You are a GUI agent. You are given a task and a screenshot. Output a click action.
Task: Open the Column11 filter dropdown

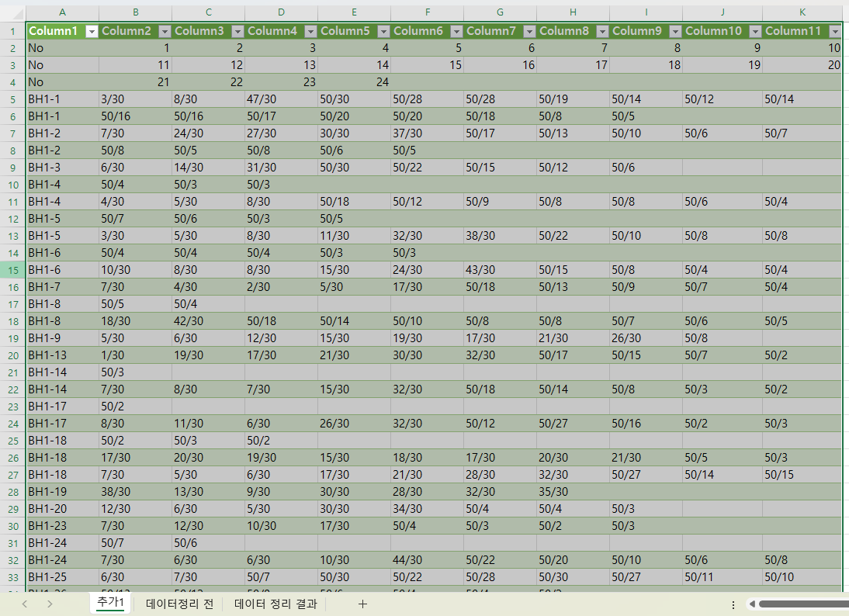click(x=835, y=31)
